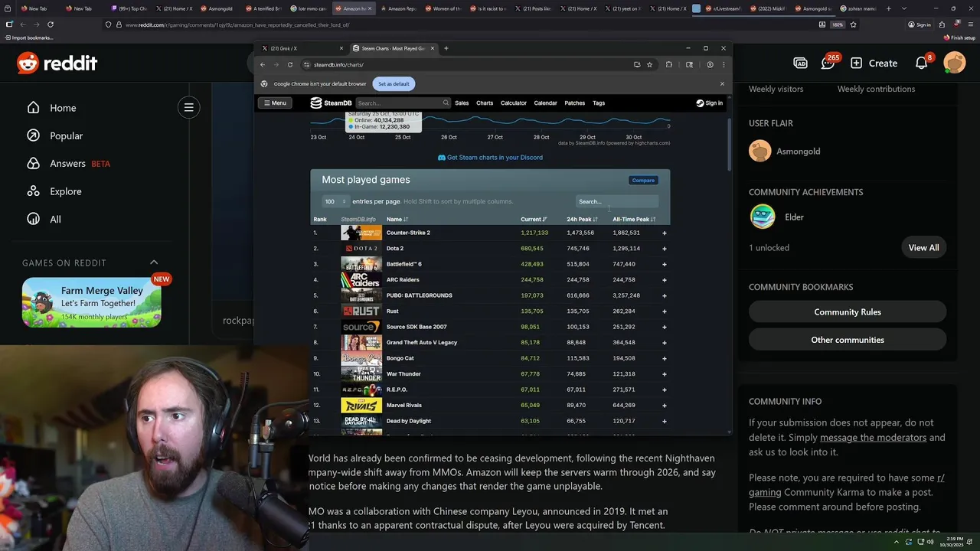
Task: Click the Reddit advertise AD icon
Action: pyautogui.click(x=800, y=63)
